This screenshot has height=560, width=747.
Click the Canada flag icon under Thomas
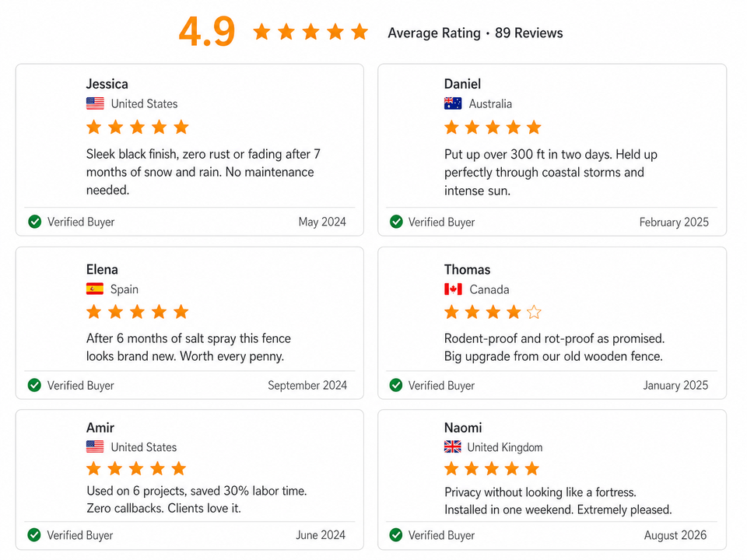(453, 289)
